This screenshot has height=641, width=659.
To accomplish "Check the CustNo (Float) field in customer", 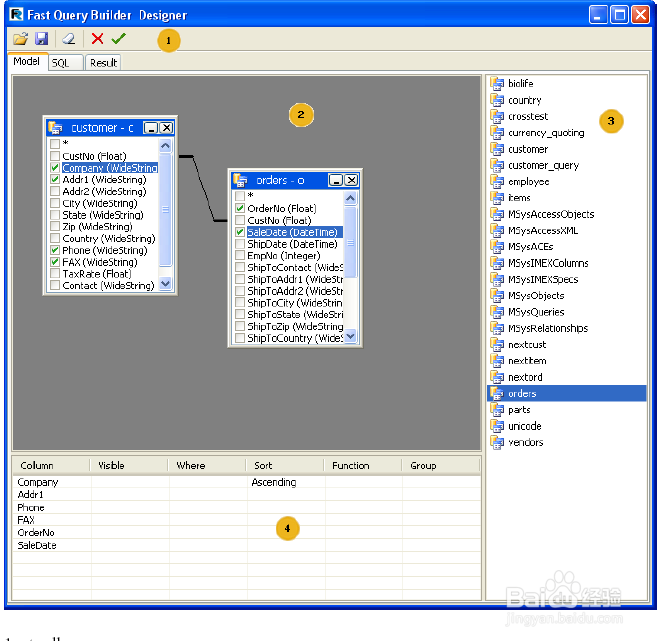I will pos(55,156).
